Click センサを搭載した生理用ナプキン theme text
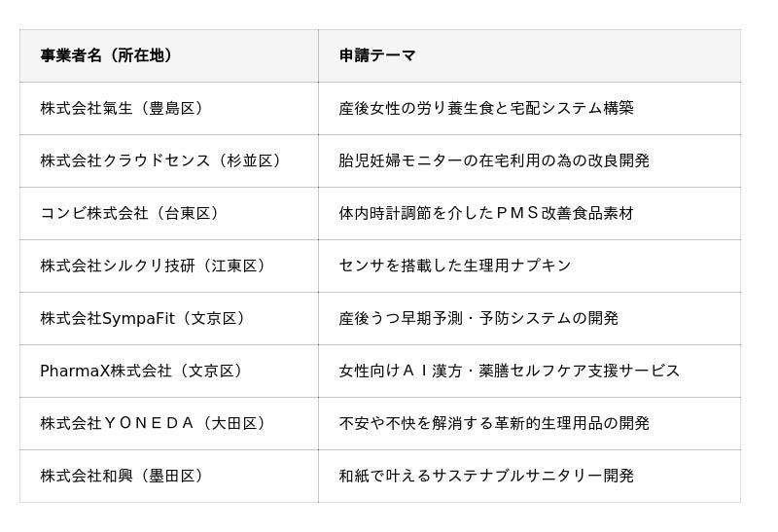778x532 pixels. click(455, 266)
